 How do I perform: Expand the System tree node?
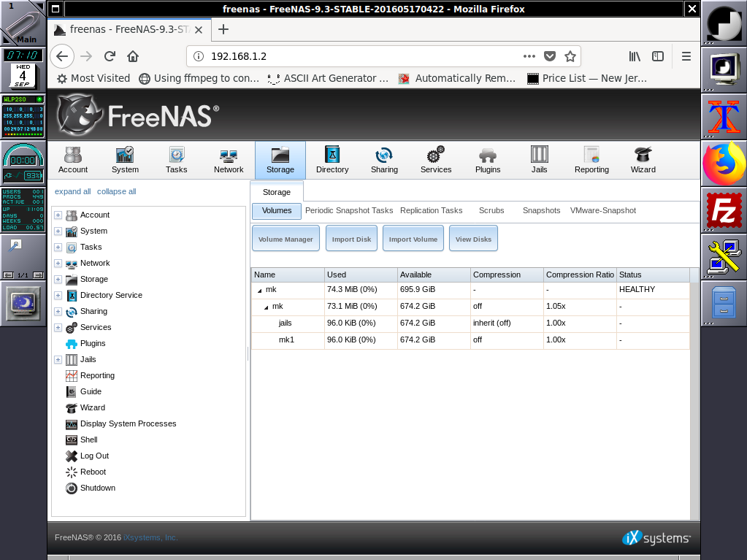coord(58,231)
